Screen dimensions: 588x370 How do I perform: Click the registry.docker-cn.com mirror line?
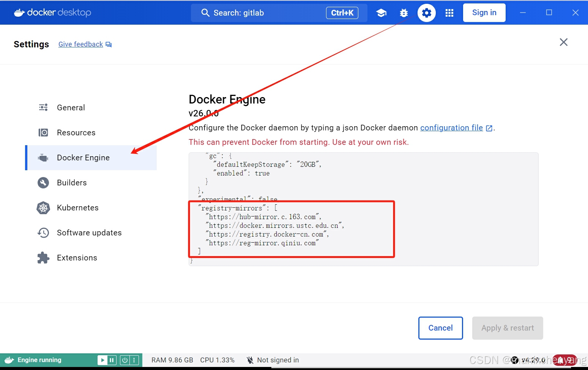click(267, 234)
